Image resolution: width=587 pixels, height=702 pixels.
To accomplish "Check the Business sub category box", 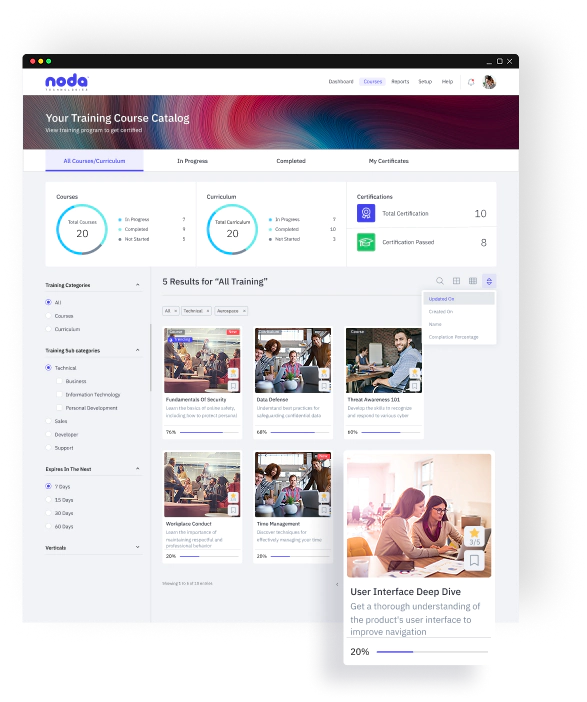I will [59, 381].
